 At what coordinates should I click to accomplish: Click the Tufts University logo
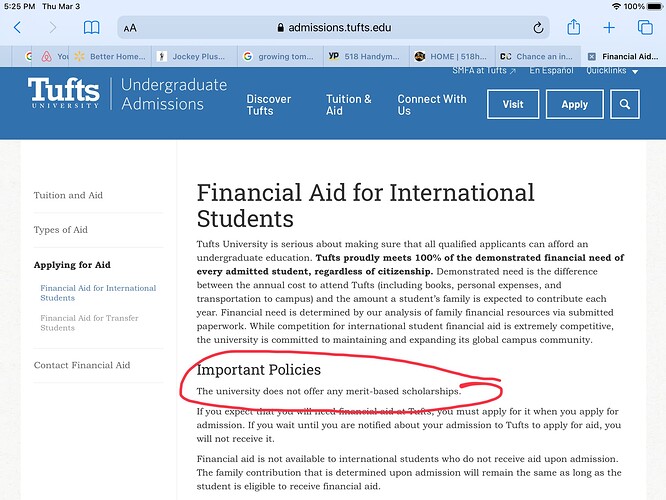[64, 93]
